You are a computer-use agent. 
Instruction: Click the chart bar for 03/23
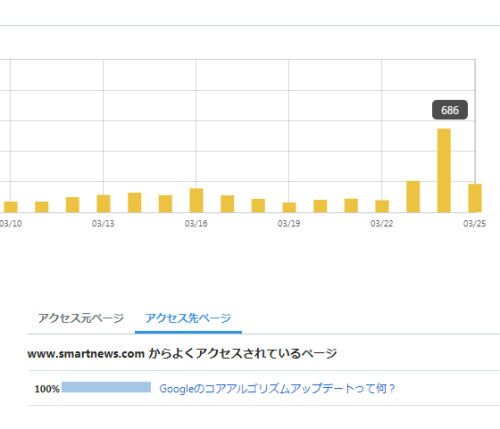click(x=413, y=197)
